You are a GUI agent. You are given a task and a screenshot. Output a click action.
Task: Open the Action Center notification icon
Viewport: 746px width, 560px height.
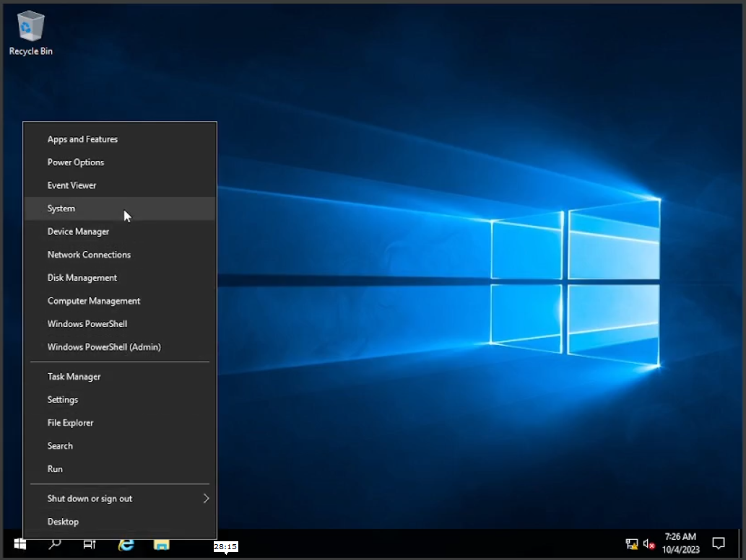click(x=719, y=543)
